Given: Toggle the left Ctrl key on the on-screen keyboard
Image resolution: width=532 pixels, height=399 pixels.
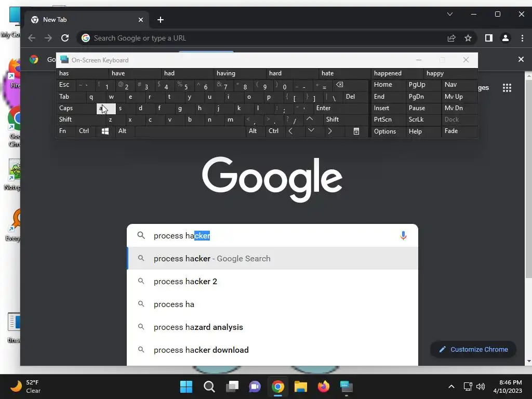Looking at the screenshot, I should point(86,131).
